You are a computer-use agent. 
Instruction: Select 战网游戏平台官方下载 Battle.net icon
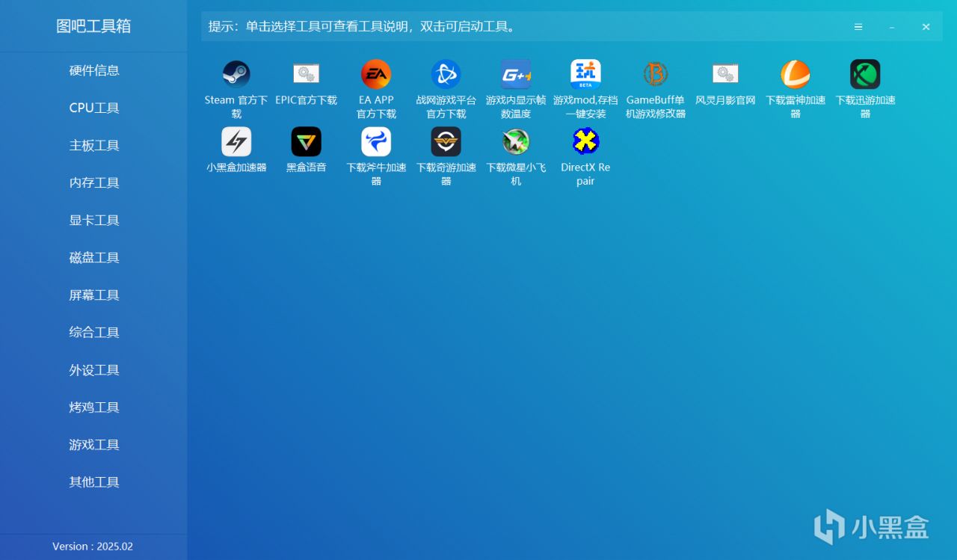(x=446, y=74)
